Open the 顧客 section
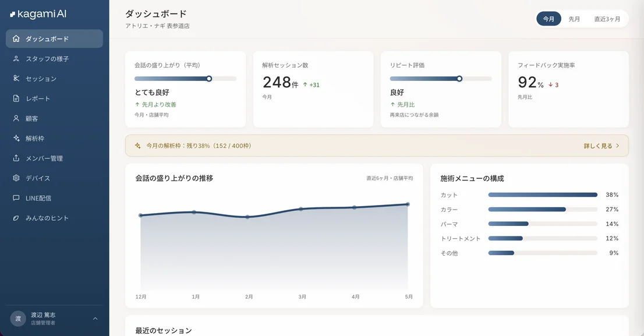This screenshot has height=336, width=644. 54,118
